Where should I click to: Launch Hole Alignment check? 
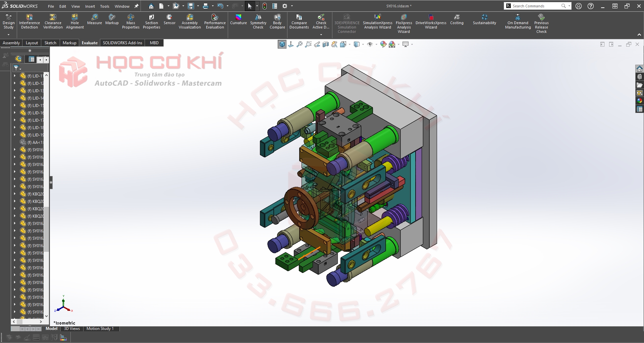coord(75,22)
